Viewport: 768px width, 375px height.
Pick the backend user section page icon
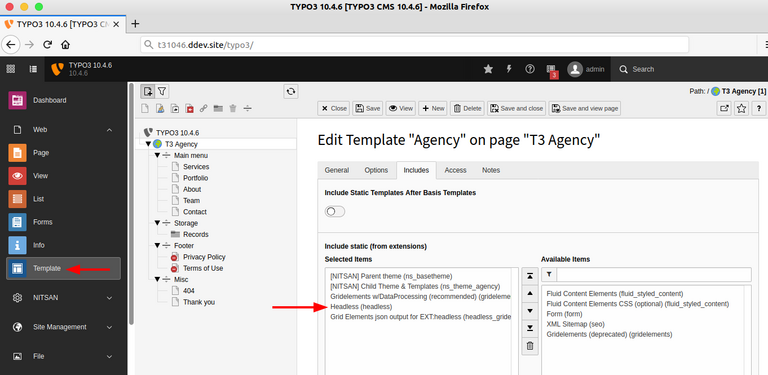click(x=160, y=109)
